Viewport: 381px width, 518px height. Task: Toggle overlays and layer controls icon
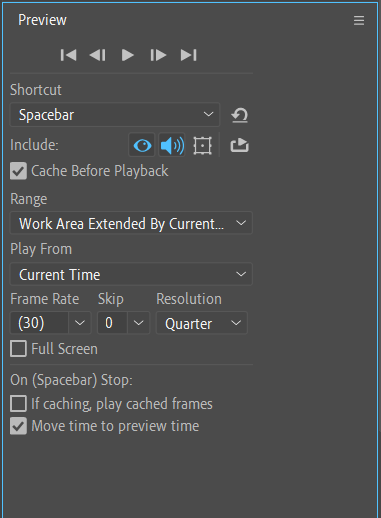[202, 145]
